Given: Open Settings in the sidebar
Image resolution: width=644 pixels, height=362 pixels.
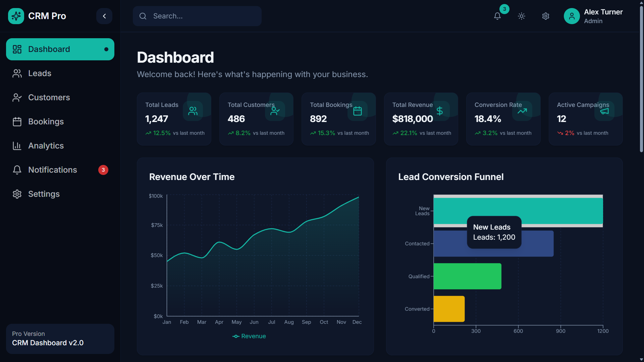Looking at the screenshot, I should tap(60, 194).
